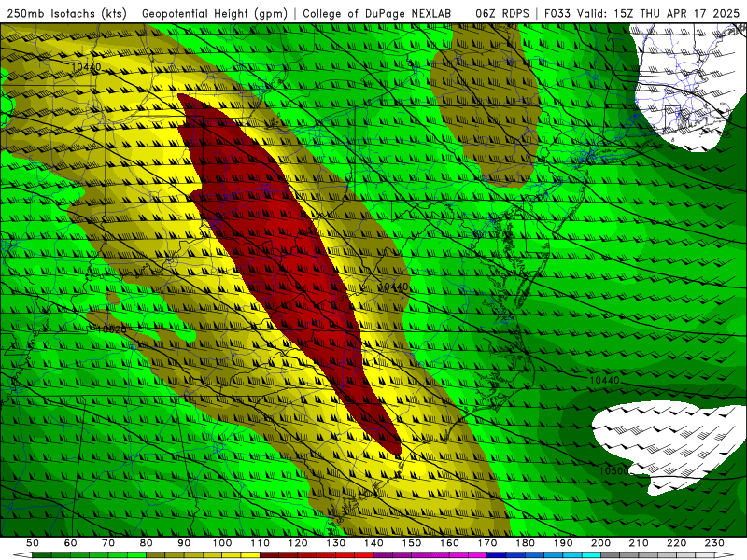This screenshot has width=747, height=560.
Task: Click the legend value 170
Action: coord(487,543)
